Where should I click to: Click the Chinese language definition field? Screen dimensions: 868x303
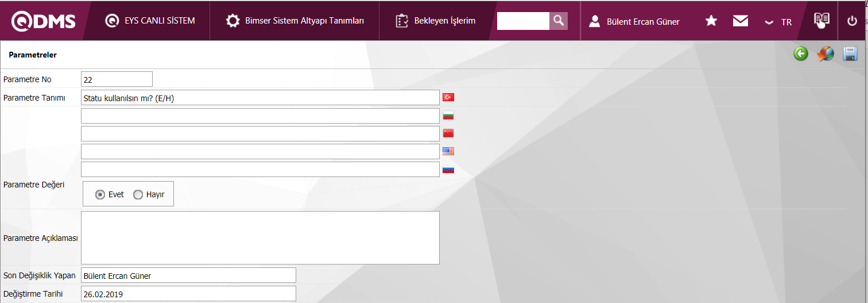[260, 133]
